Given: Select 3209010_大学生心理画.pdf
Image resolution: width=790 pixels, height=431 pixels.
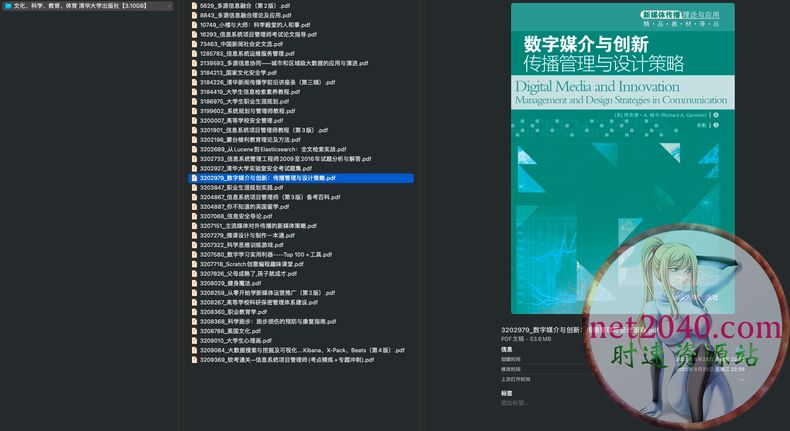Looking at the screenshot, I should coord(250,341).
